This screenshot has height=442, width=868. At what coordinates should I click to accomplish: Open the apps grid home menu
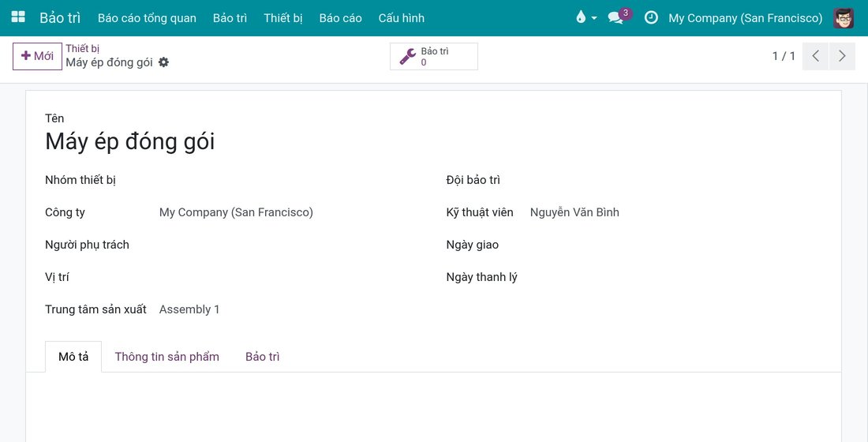coord(18,17)
